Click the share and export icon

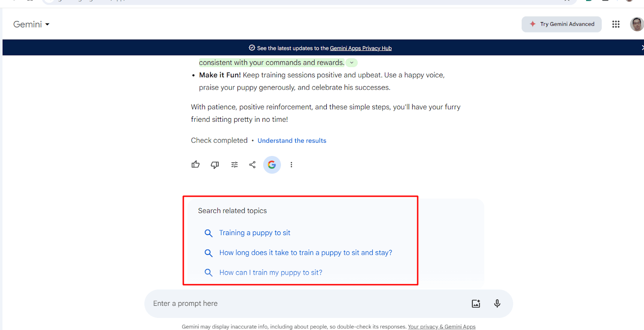(252, 165)
